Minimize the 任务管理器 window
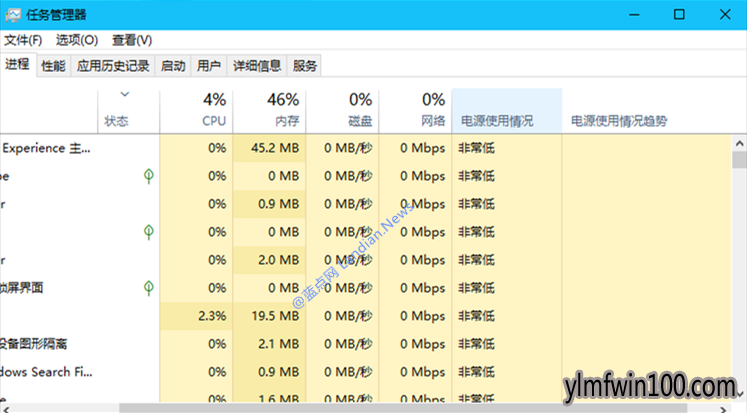 pyautogui.click(x=634, y=15)
